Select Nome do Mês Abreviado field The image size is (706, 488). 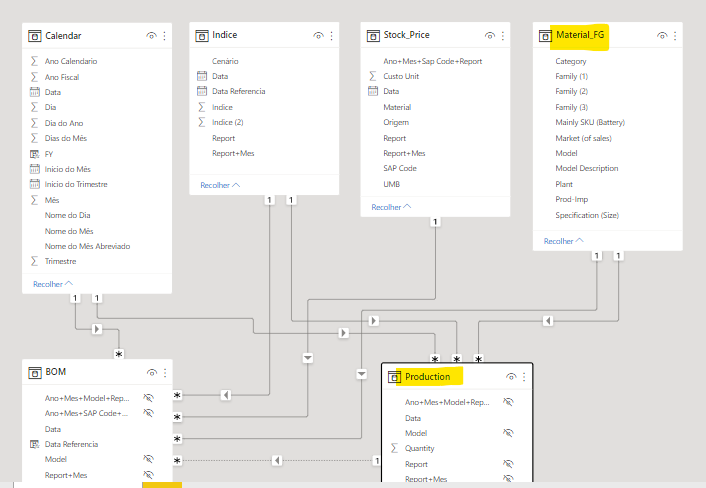(x=87, y=246)
